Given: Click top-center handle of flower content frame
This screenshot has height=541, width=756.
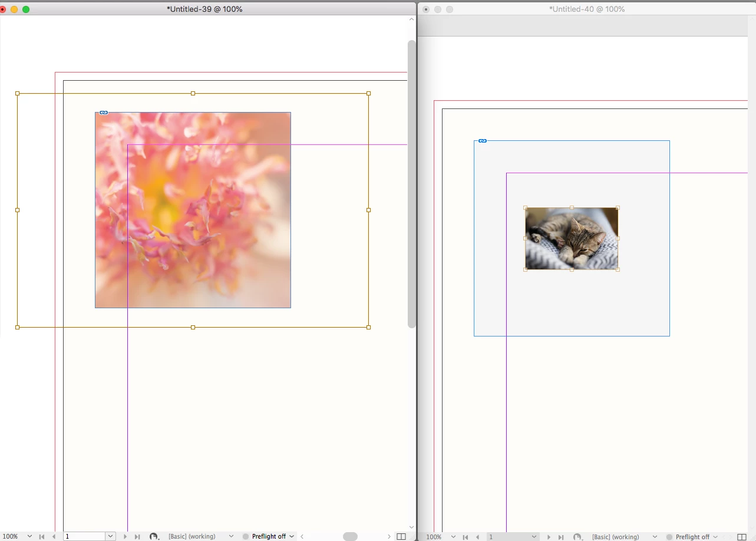Looking at the screenshot, I should (193, 93).
